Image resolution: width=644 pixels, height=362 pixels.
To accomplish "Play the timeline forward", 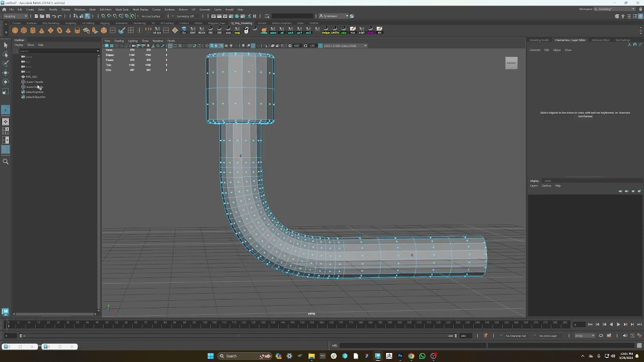I will pyautogui.click(x=618, y=325).
